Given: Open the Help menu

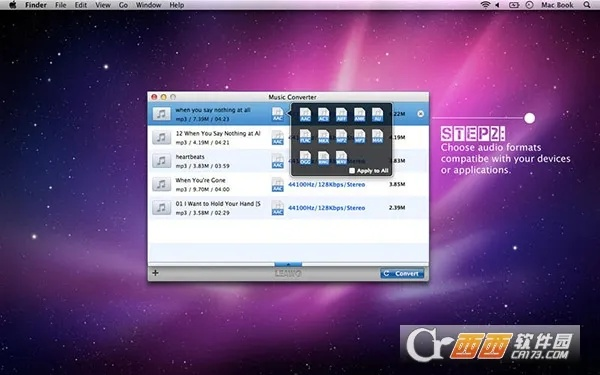Looking at the screenshot, I should coord(176,5).
